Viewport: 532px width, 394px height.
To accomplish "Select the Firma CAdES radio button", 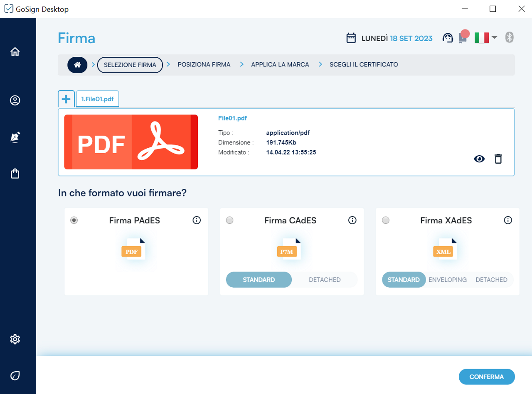I will [229, 220].
